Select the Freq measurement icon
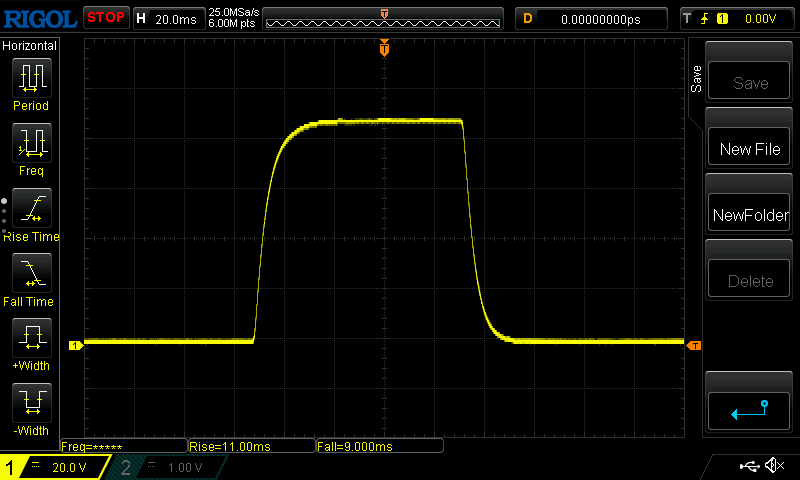 coord(32,142)
